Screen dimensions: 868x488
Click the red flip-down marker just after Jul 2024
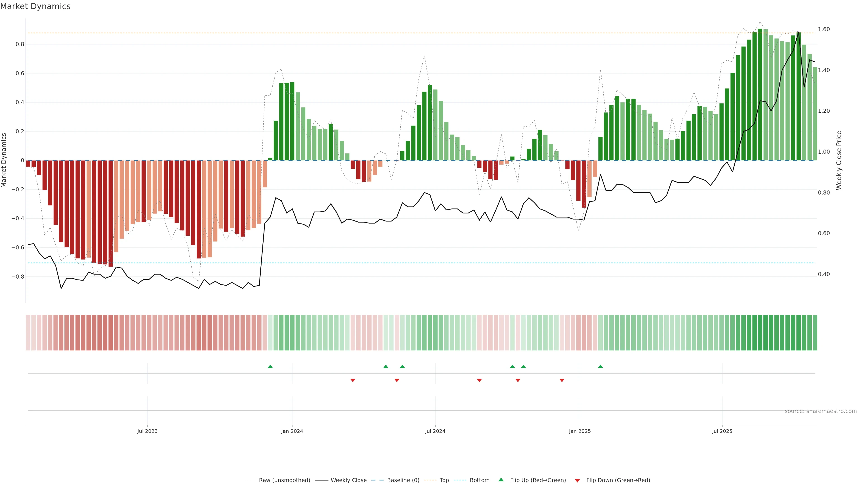coord(479,380)
